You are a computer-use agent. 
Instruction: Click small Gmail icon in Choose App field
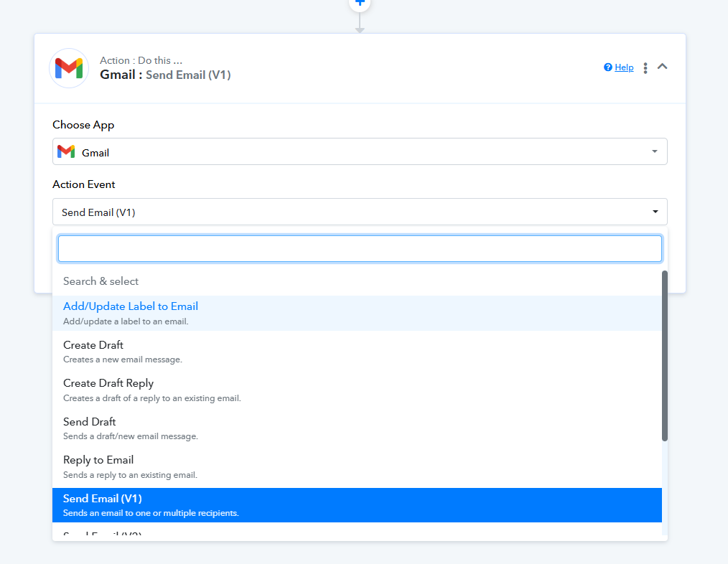(66, 151)
